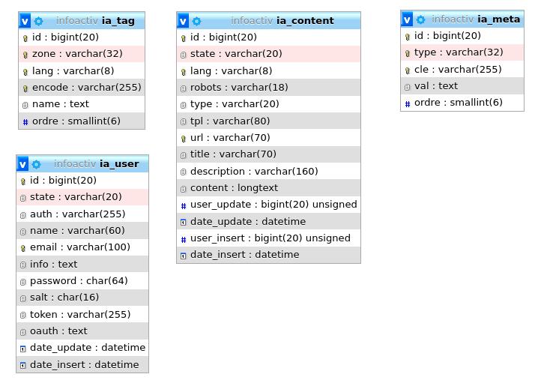
Task: Collapse the ia_content table with V toggle
Action: (183, 21)
